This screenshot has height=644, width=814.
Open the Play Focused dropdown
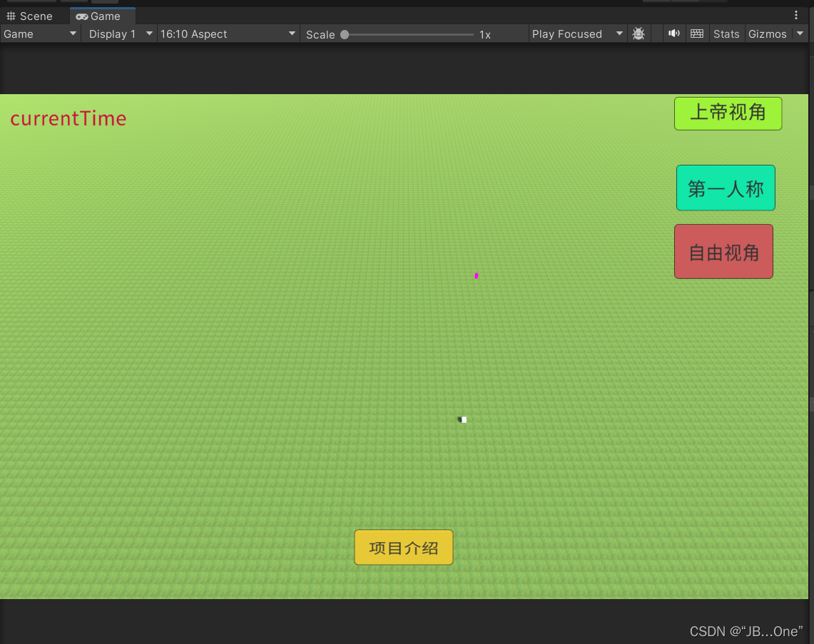576,34
